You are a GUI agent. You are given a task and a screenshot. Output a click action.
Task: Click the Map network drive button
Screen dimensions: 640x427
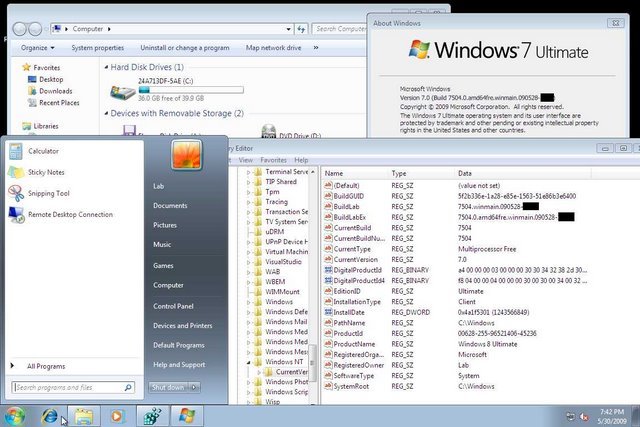point(273,47)
